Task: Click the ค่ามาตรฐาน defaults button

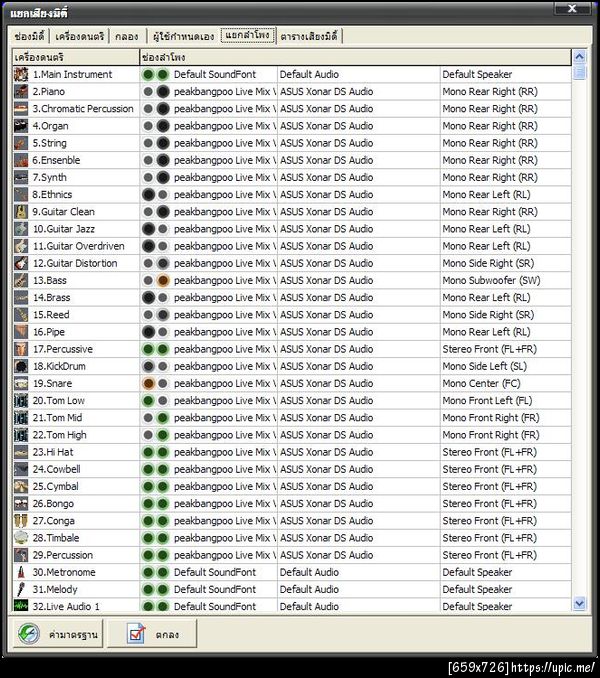Action: click(x=58, y=633)
